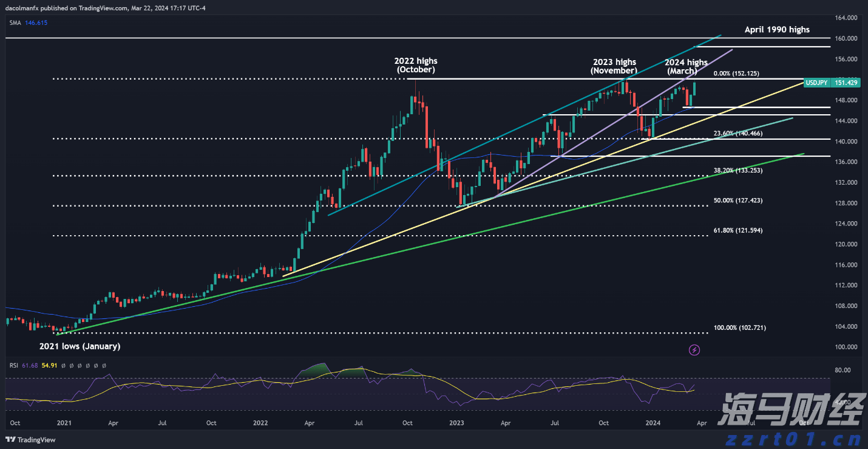Click the purple lightning bolt icon
Viewport: 868px width, 449px height.
[695, 350]
